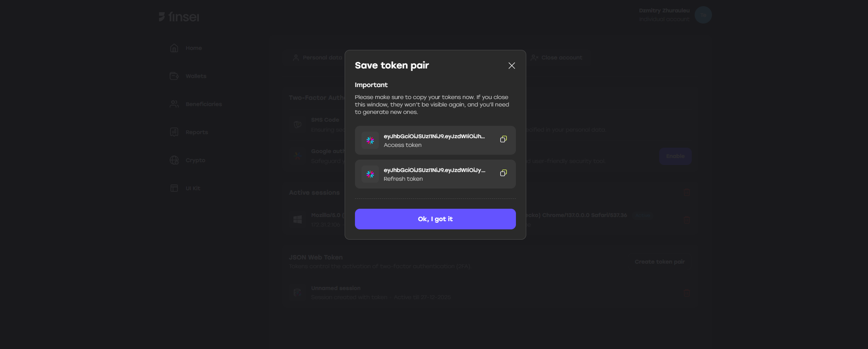Viewport: 868px width, 349px height.
Task: Enable Google Authenticator
Action: pos(675,156)
